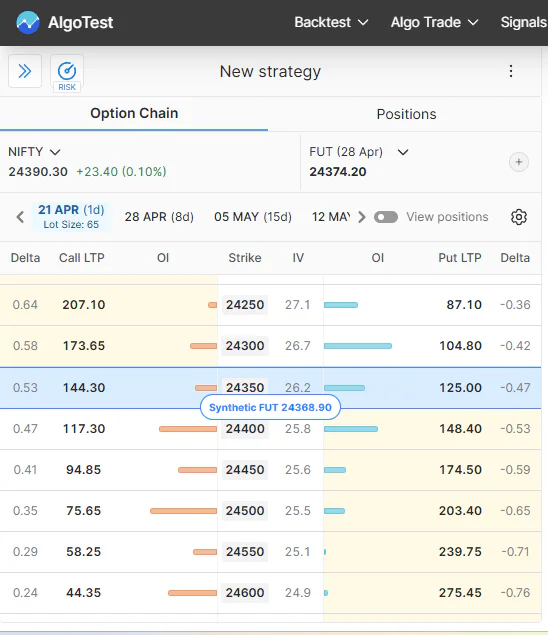Open the RISK gauge icon
Image resolution: width=548 pixels, height=635 pixels.
pyautogui.click(x=67, y=74)
